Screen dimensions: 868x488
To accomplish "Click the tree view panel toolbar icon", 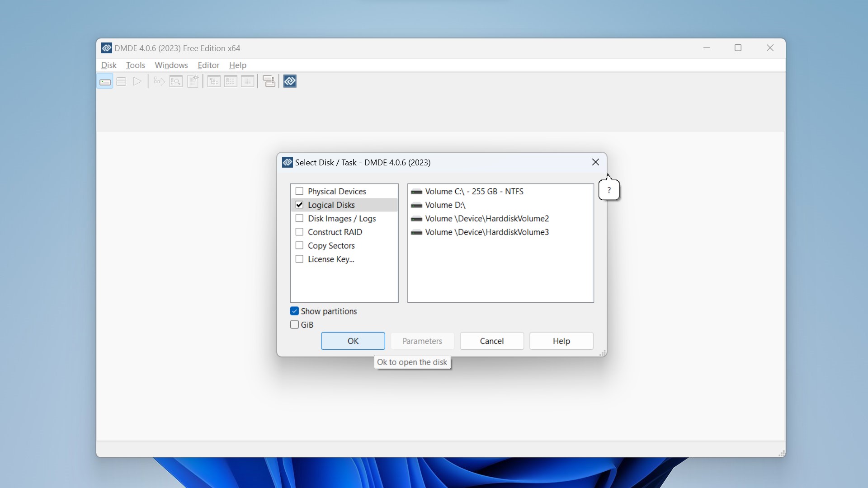I will pos(214,82).
